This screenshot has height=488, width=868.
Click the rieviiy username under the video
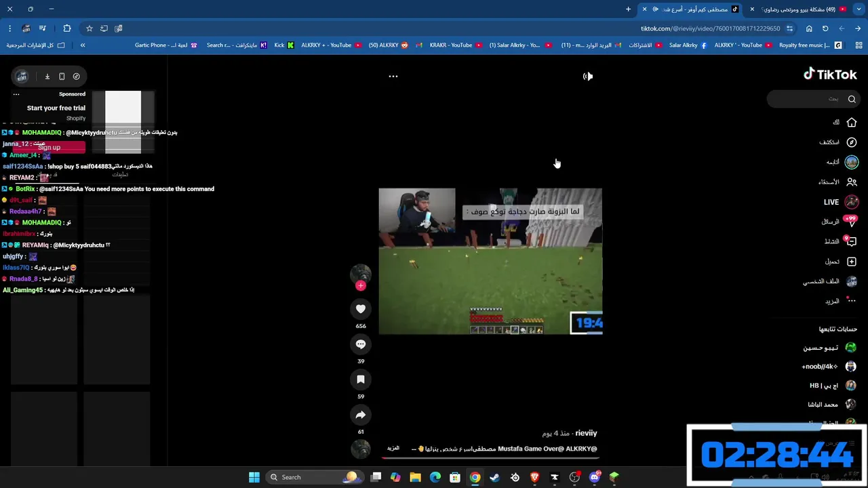point(586,433)
